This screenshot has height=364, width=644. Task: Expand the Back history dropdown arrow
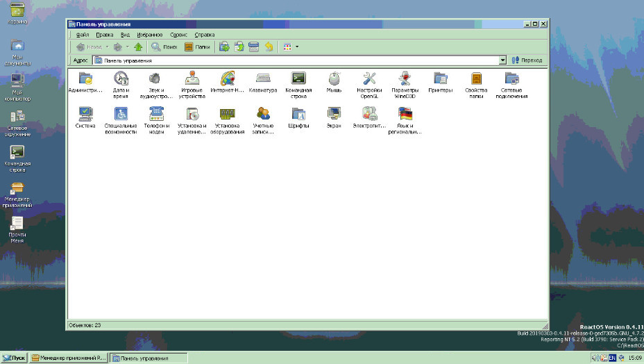pyautogui.click(x=107, y=47)
